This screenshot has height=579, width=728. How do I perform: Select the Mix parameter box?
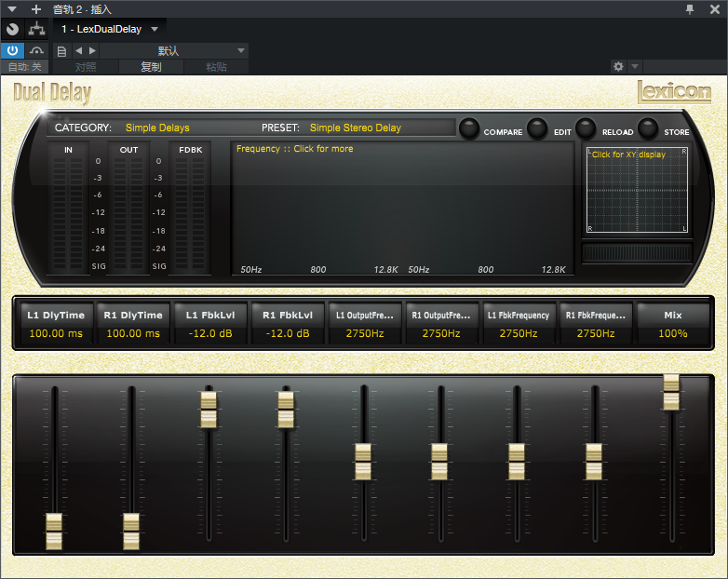pos(673,324)
